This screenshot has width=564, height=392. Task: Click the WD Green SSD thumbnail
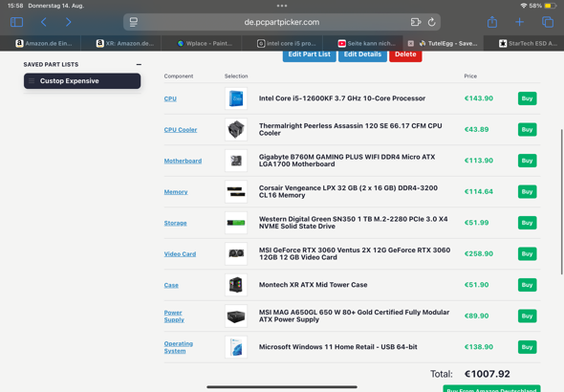pos(236,223)
